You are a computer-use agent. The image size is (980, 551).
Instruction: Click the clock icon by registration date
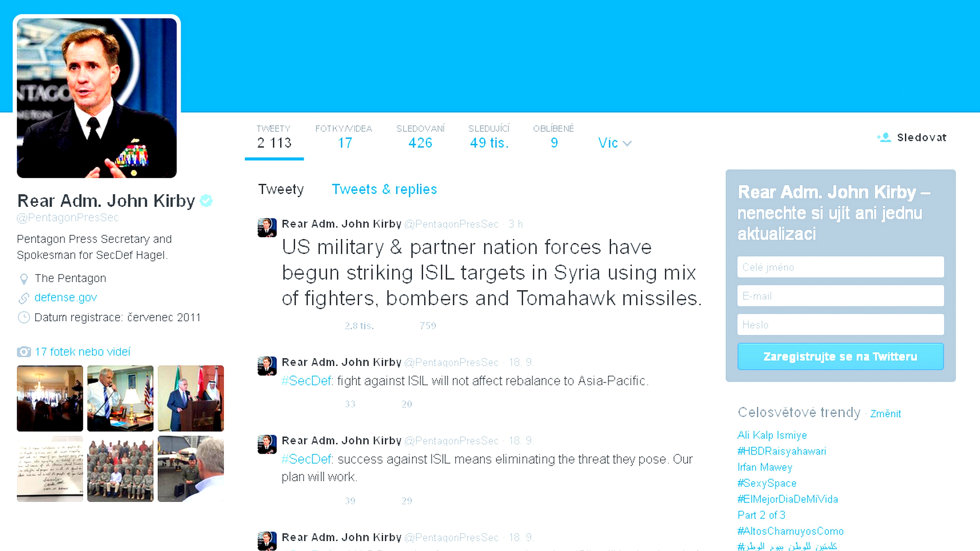pos(24,318)
